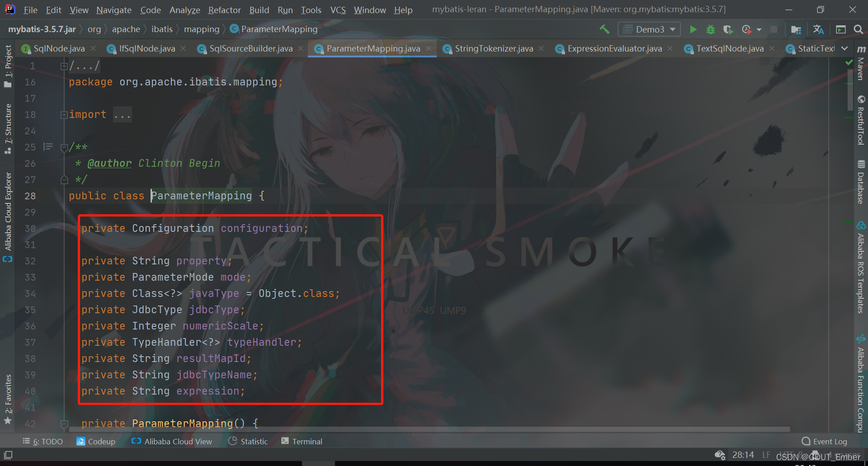The width and height of the screenshot is (868, 466).
Task: Open Project Structure folder icon
Action: coord(796,29)
